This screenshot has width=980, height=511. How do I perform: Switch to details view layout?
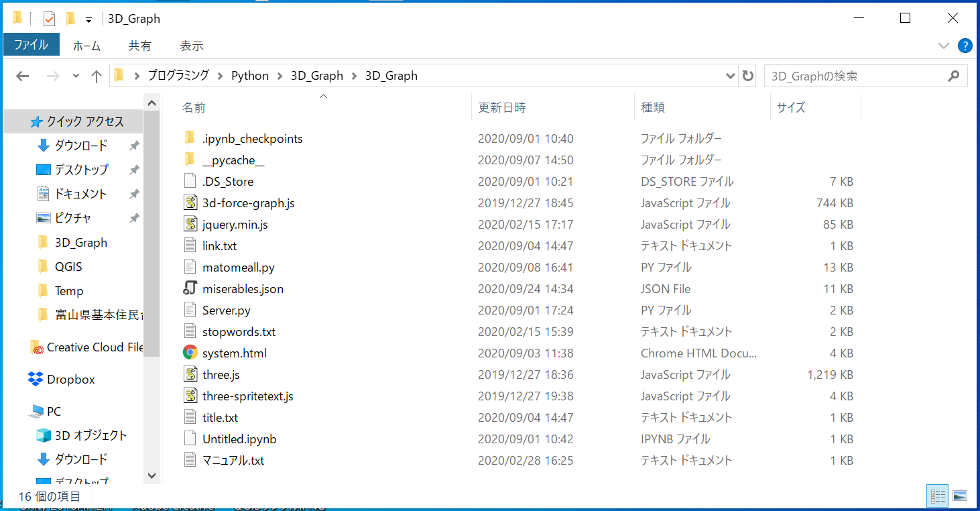coord(938,496)
